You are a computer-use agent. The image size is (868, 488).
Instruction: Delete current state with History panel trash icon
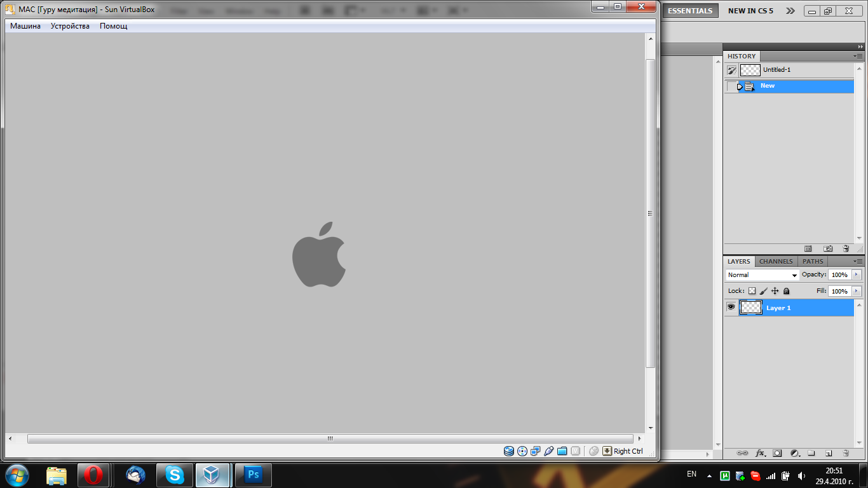pos(846,248)
